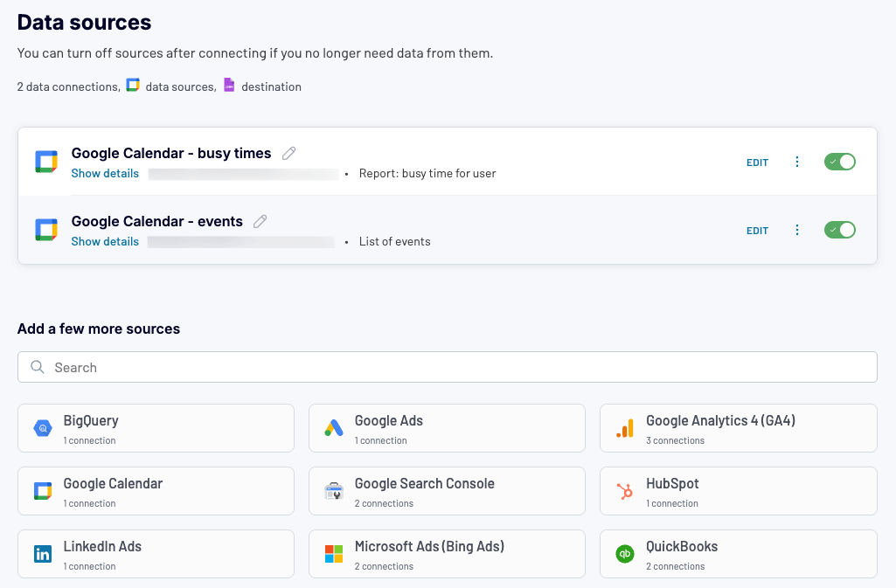Click the 'destination' label
The image size is (896, 588).
coord(272,86)
